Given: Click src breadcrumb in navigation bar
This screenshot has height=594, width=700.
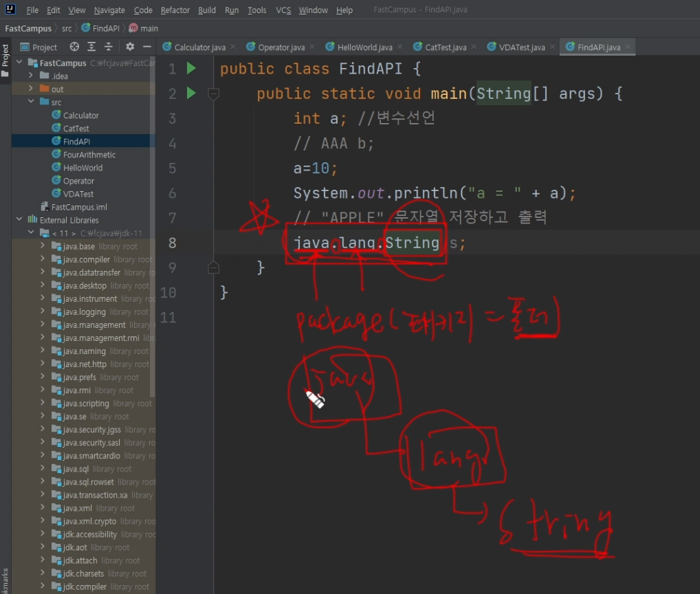Looking at the screenshot, I should [x=67, y=28].
